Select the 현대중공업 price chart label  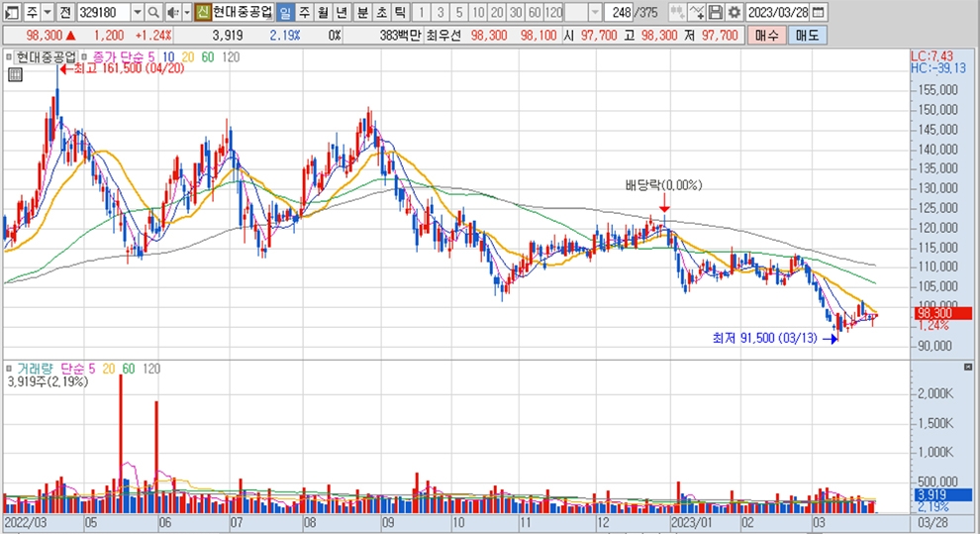[47, 56]
